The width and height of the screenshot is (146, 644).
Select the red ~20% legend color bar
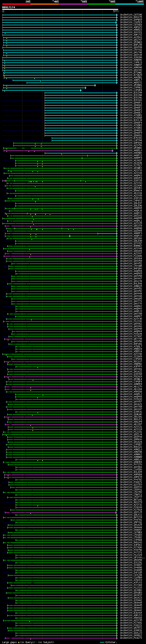16,4
